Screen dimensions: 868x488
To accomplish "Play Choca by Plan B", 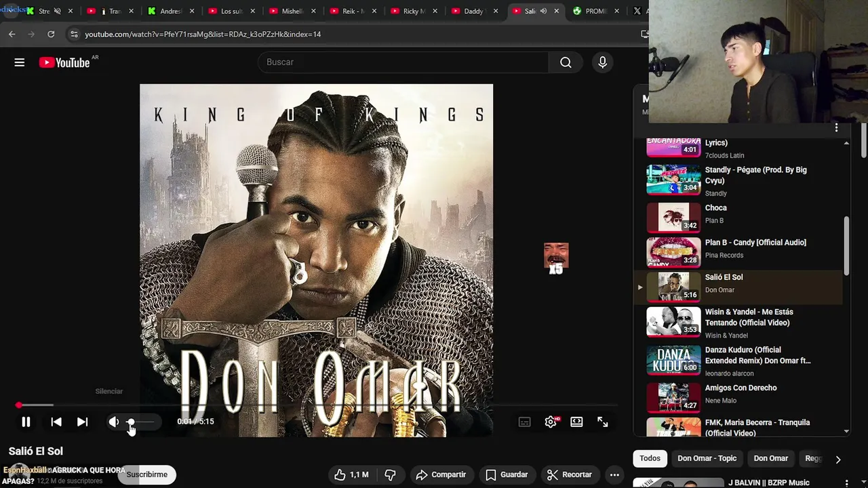I will coord(738,217).
